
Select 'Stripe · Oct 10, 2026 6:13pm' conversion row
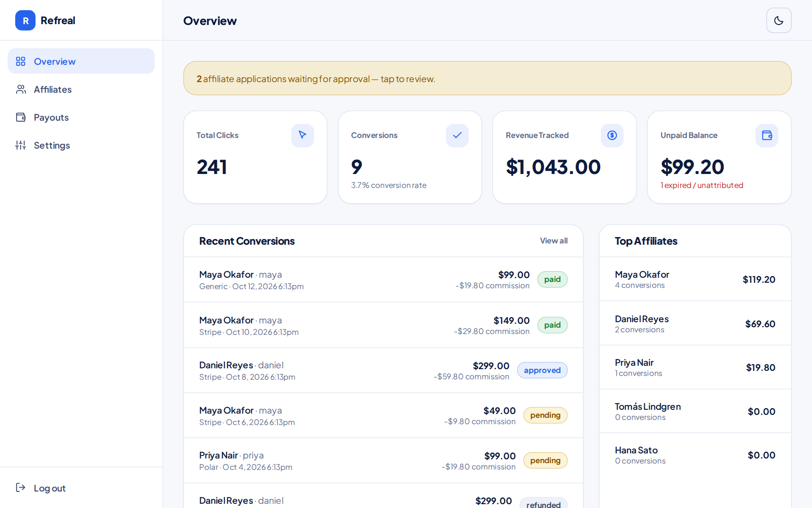[x=383, y=325]
